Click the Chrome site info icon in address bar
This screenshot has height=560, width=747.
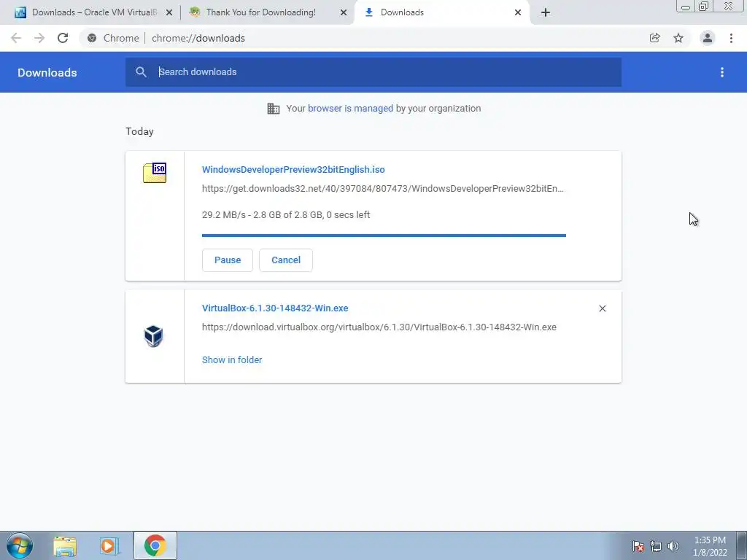click(92, 38)
